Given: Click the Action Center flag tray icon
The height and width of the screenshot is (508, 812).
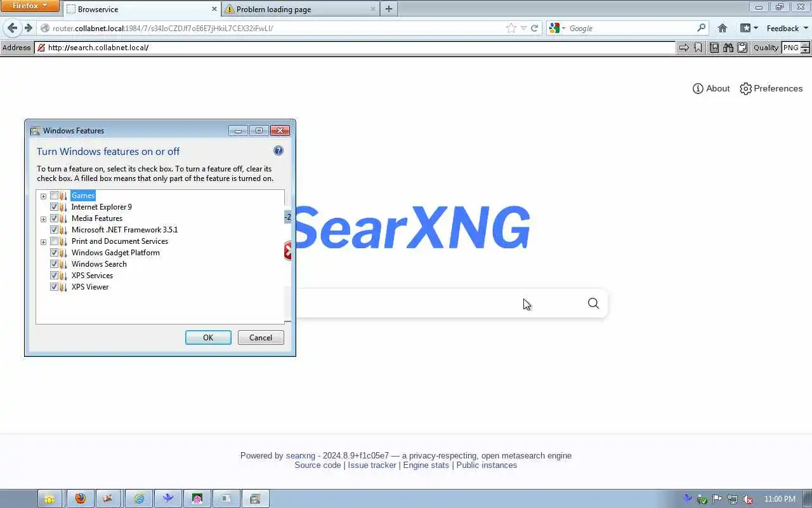Looking at the screenshot, I should (x=717, y=499).
